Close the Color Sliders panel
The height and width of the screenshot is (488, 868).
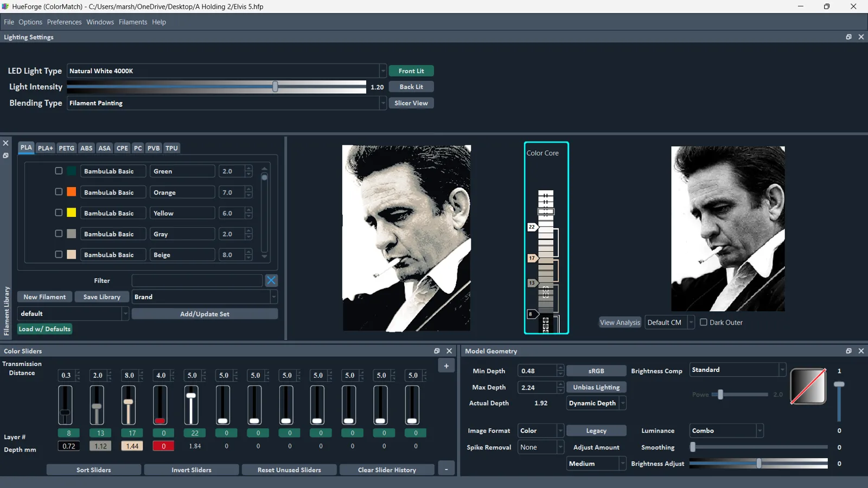pyautogui.click(x=449, y=351)
